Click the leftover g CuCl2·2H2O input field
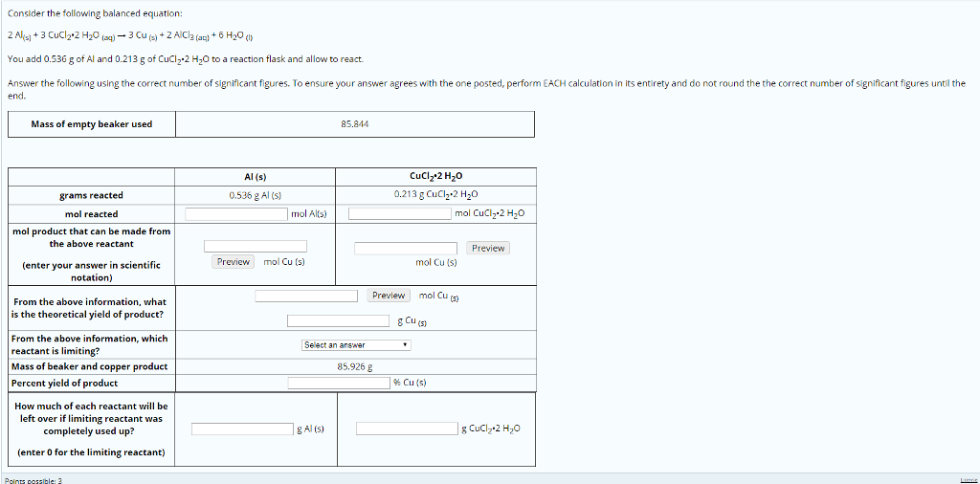This screenshot has width=980, height=484. point(407,429)
